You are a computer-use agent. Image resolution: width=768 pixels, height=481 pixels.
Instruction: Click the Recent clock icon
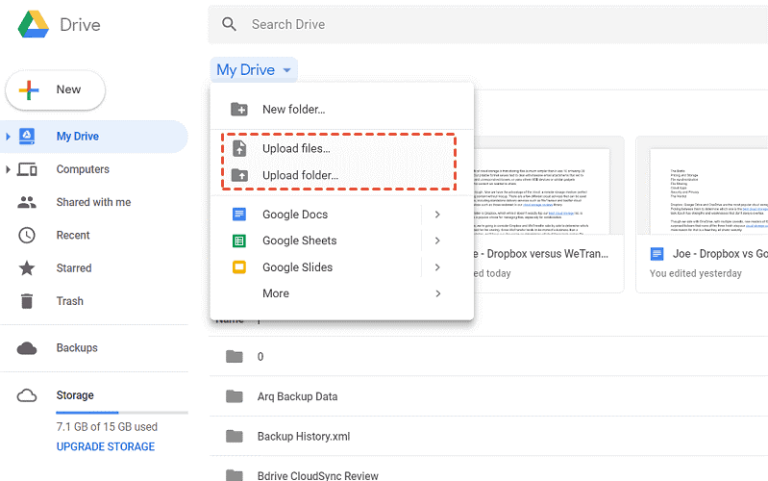pyautogui.click(x=27, y=235)
